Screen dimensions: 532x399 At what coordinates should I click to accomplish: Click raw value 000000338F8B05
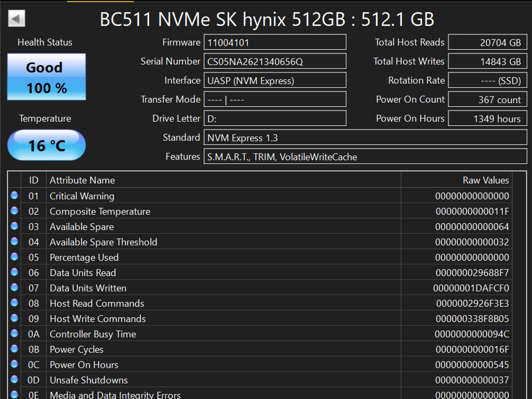pyautogui.click(x=472, y=318)
